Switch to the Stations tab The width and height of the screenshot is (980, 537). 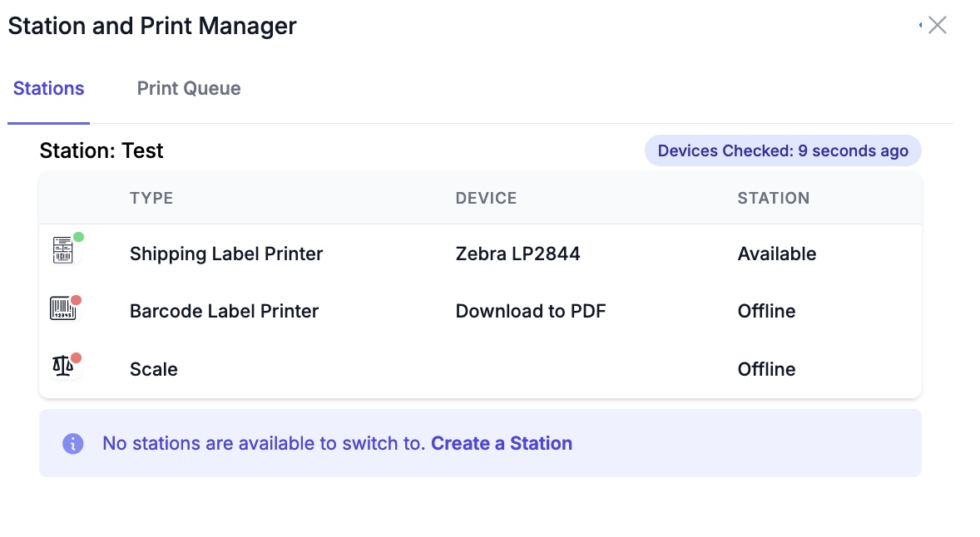coord(48,89)
